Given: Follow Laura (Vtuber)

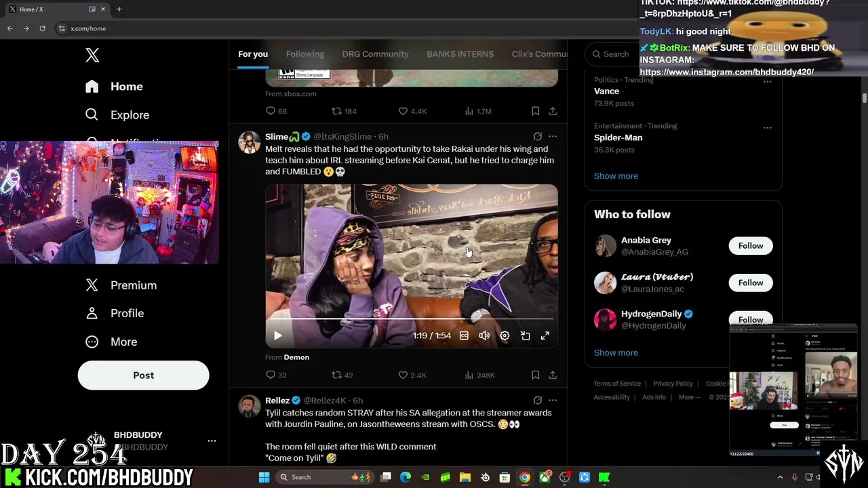Looking at the screenshot, I should [751, 283].
